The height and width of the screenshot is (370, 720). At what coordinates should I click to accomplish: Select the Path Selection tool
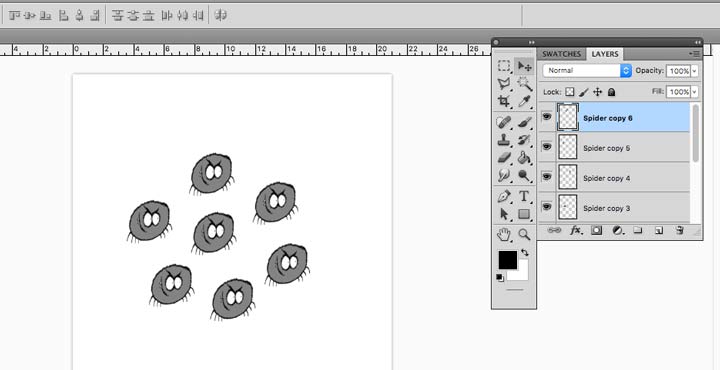coord(504,214)
